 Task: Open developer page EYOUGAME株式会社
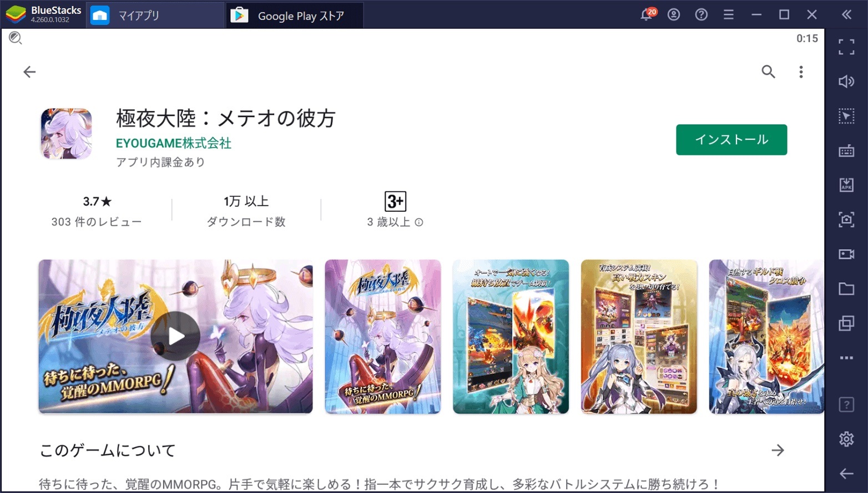click(x=173, y=143)
